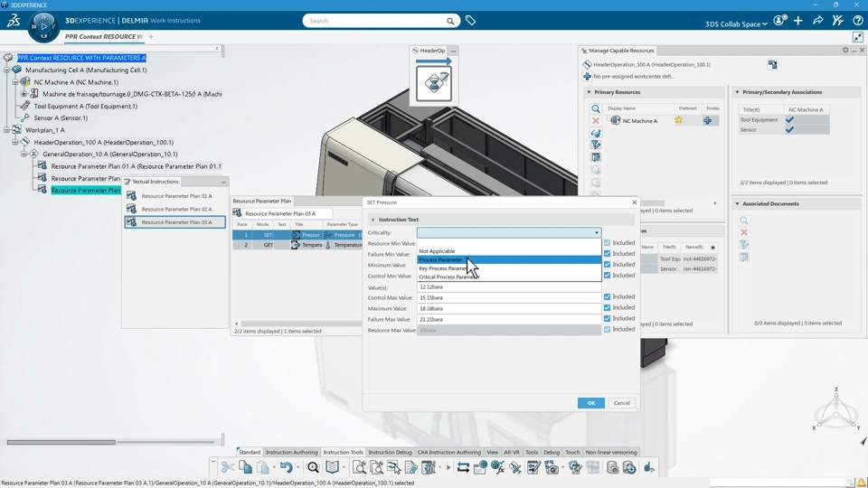868x488 pixels.
Task: Click the swap arrows icon in bottom toolbar
Action: point(463,468)
